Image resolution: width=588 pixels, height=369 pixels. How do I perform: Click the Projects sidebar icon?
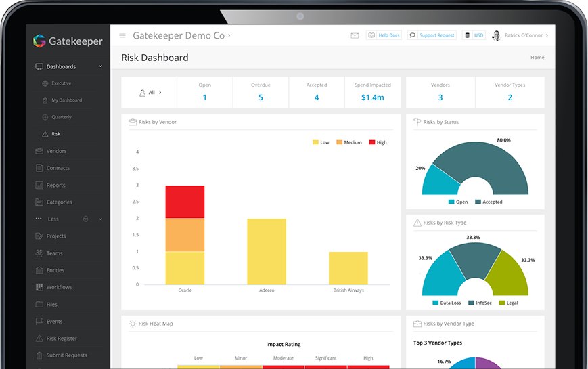pos(39,236)
